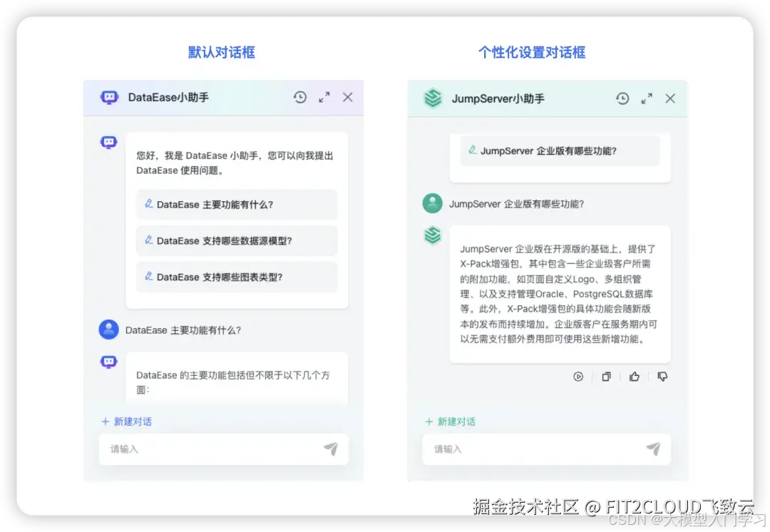Focus the DataEase message input field
Viewport: 770px width, 532px height.
pyautogui.click(x=223, y=449)
